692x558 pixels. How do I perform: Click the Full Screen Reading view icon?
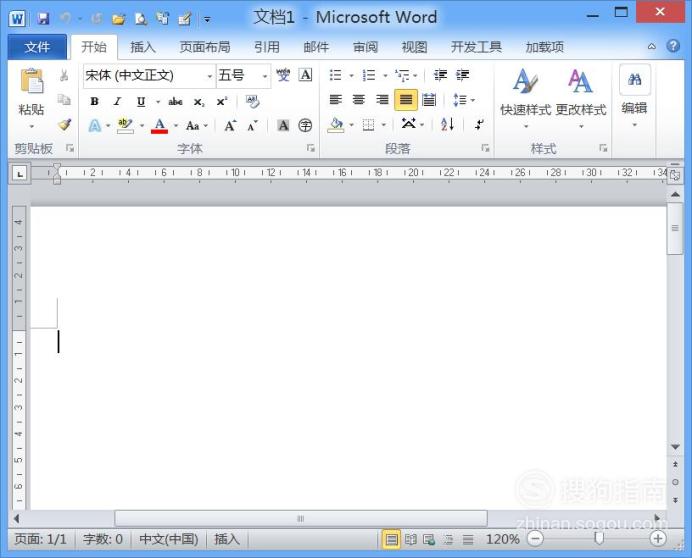410,539
